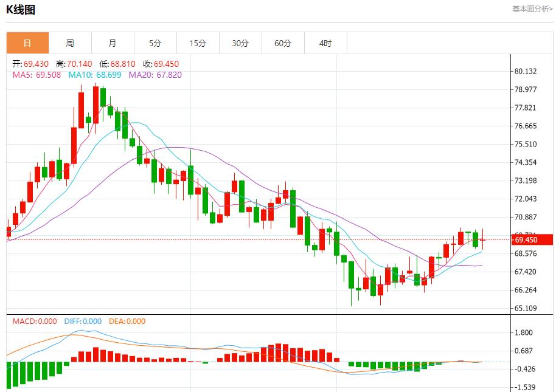
Task: Select the 30分 interval tab
Action: 240,43
